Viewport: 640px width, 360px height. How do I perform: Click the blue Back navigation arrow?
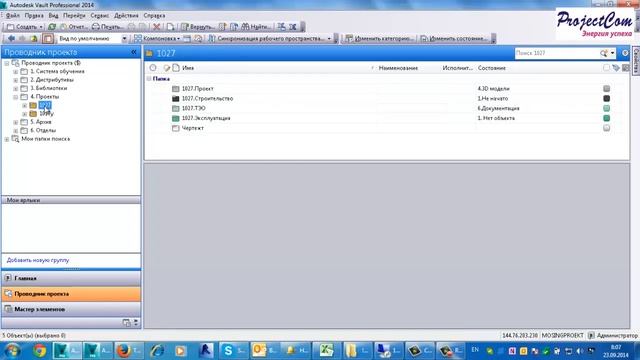click(x=11, y=38)
